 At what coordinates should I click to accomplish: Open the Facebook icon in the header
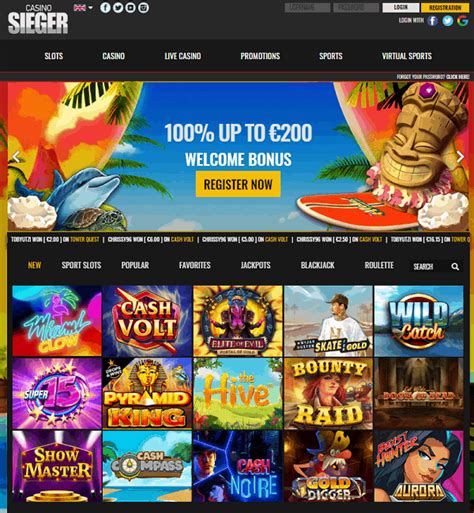(x=105, y=7)
